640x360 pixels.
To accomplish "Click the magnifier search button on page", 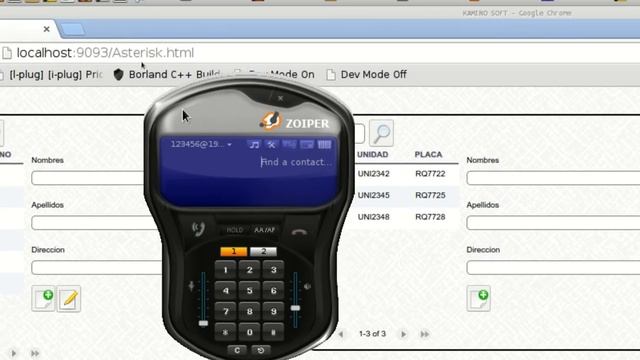I will pos(381,133).
